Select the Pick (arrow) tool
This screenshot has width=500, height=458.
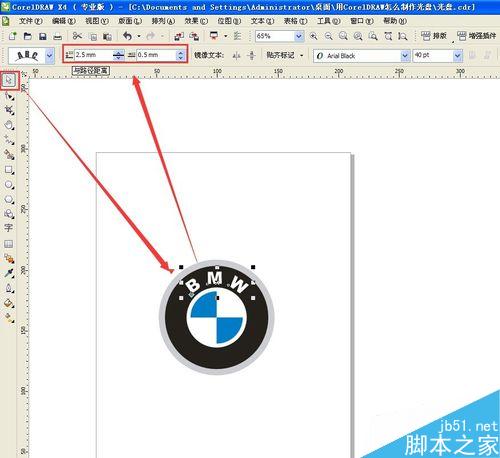(x=9, y=80)
